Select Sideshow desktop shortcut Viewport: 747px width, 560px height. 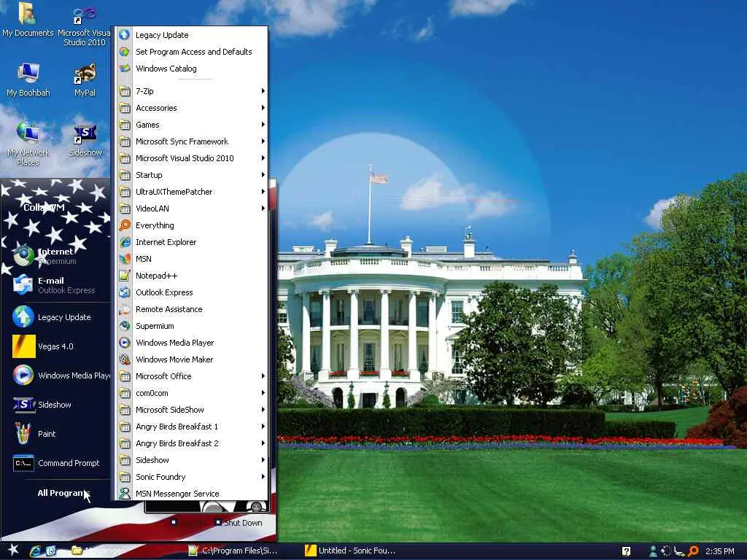tap(85, 140)
